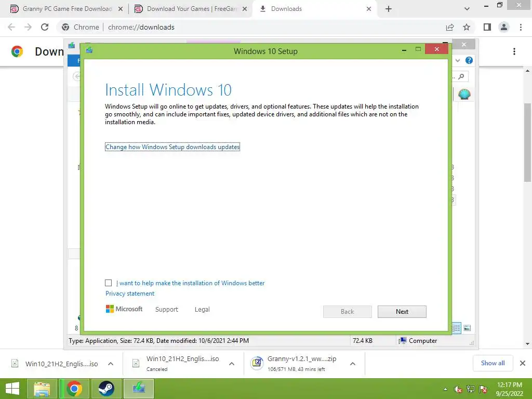Click the Microsoft logo in Setup footer
This screenshot has height=399, width=532.
point(124,309)
